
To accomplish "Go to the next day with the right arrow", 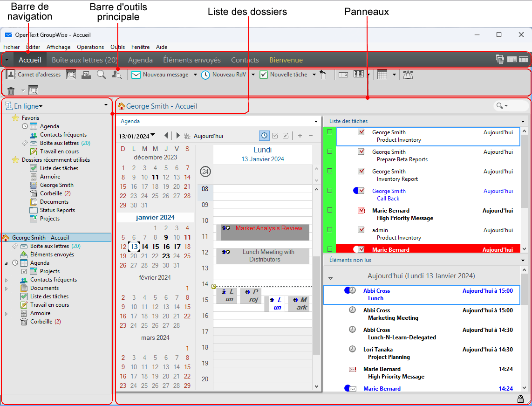I will [178, 136].
